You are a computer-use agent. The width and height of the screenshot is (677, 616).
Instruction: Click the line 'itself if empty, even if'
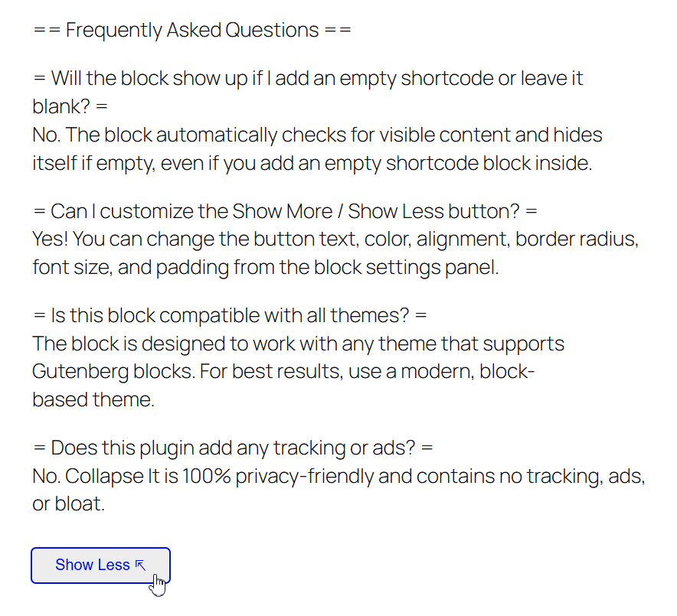pos(312,163)
